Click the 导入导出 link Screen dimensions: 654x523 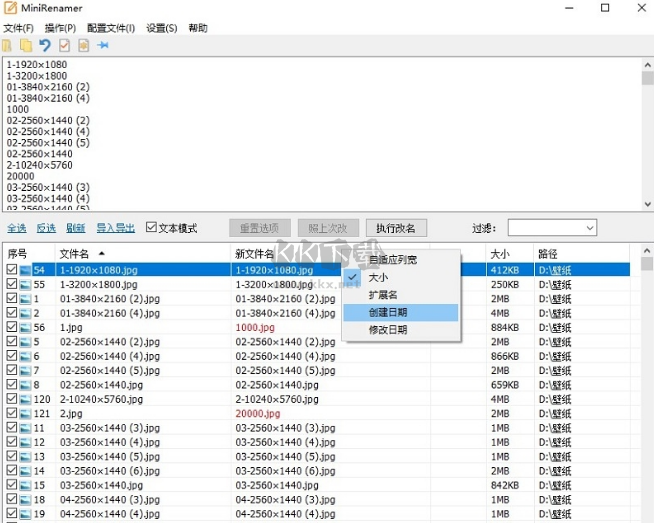[x=118, y=228]
